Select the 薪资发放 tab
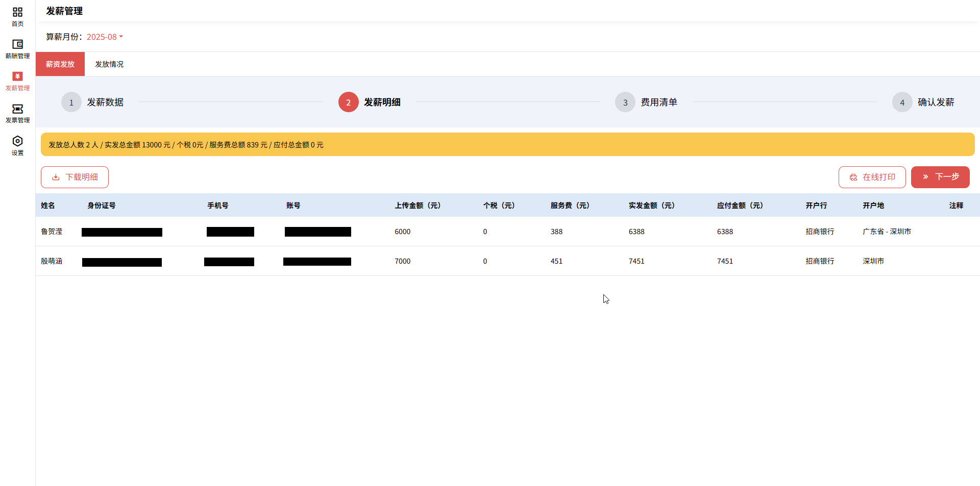Image resolution: width=980 pixels, height=486 pixels. (x=60, y=64)
